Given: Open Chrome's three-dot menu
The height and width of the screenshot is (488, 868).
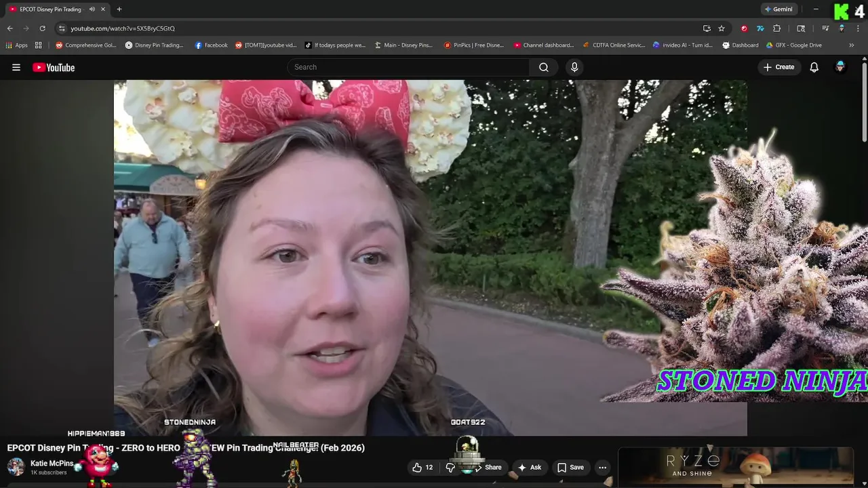Looking at the screenshot, I should coord(858,28).
